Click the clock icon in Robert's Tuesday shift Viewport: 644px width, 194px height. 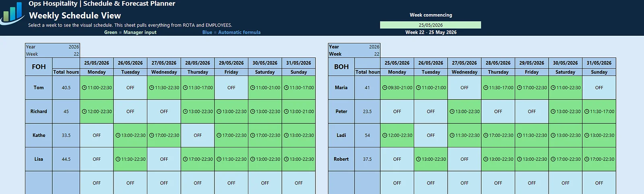pos(418,159)
